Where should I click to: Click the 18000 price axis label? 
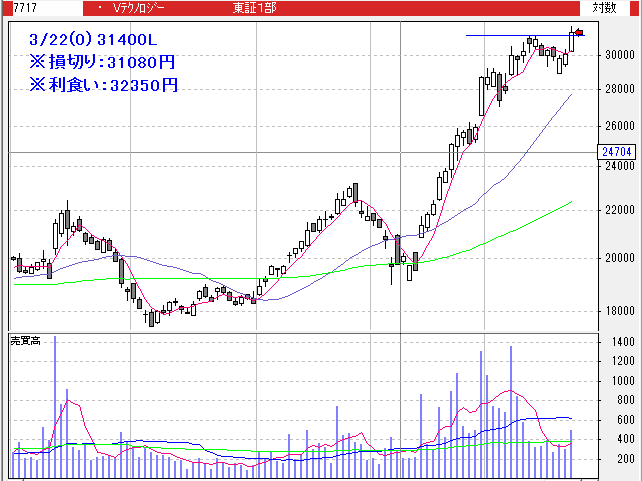click(x=619, y=311)
